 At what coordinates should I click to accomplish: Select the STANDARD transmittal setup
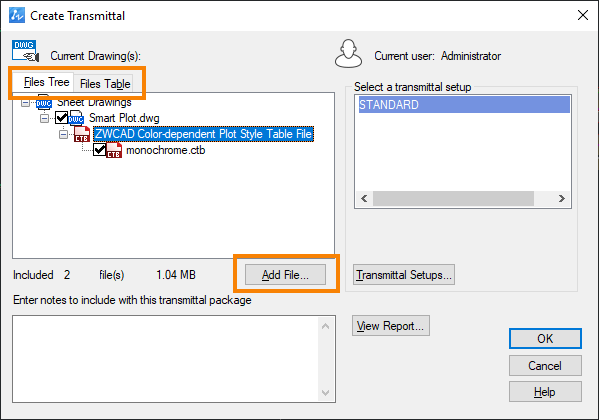pyautogui.click(x=464, y=105)
